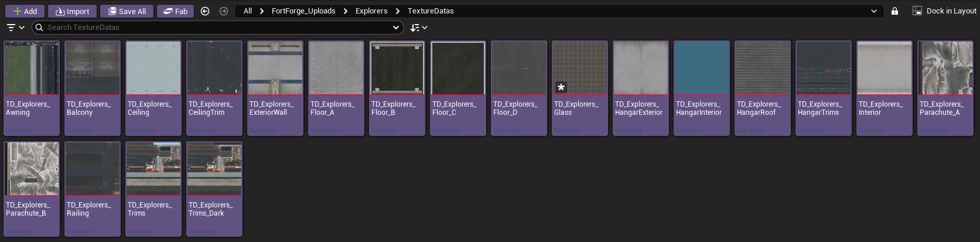
Task: Select TD_Explorers_Floor_A asset
Action: pos(336,88)
